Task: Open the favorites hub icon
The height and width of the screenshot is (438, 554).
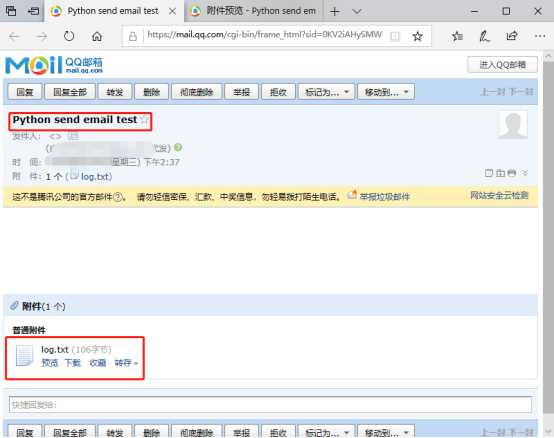Action: [x=457, y=36]
